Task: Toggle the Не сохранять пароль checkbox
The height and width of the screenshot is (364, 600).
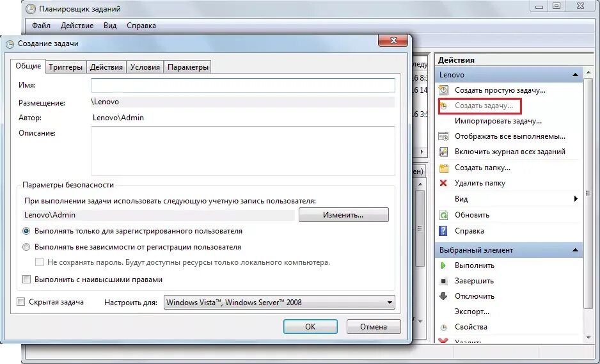Action: pos(39,262)
